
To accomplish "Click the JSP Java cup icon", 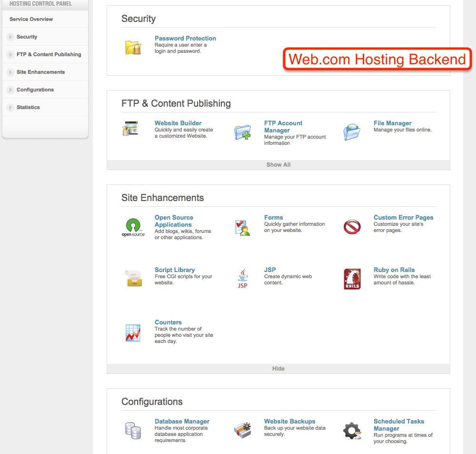I will click(243, 278).
